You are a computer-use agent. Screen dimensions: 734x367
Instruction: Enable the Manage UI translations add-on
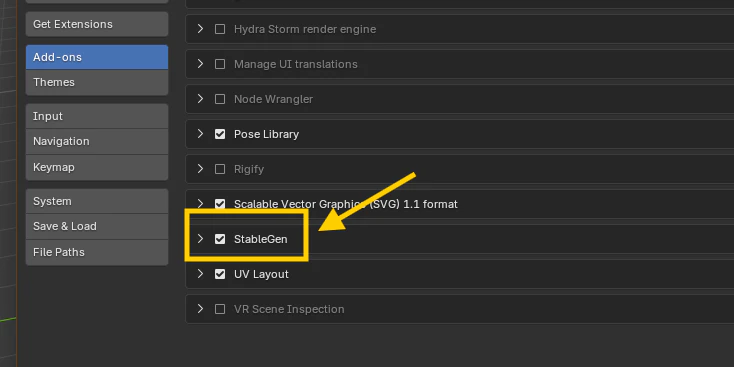click(x=220, y=64)
